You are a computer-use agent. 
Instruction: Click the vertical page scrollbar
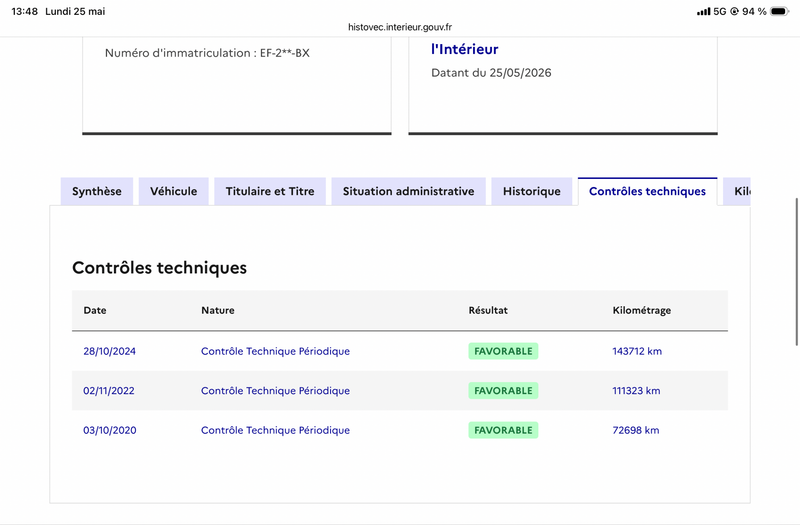797,272
